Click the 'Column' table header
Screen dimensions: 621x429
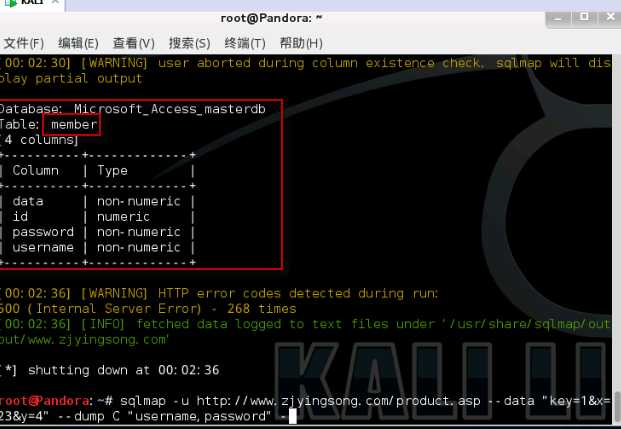(x=36, y=170)
